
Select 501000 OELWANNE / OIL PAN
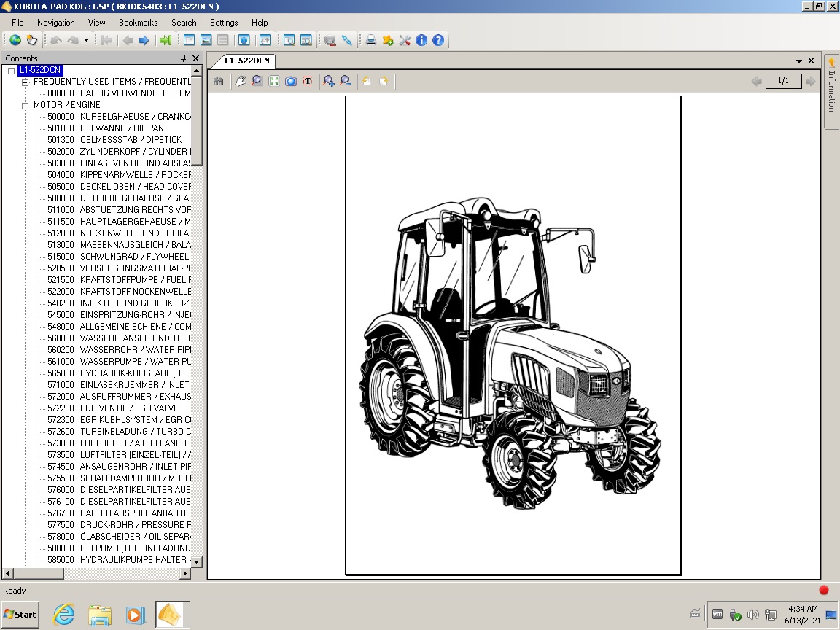click(x=106, y=128)
